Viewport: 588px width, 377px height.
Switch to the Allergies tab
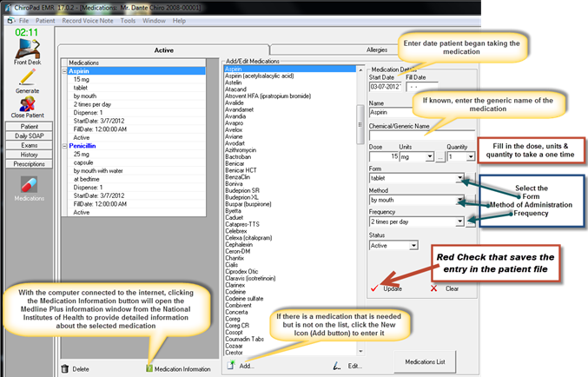click(376, 50)
